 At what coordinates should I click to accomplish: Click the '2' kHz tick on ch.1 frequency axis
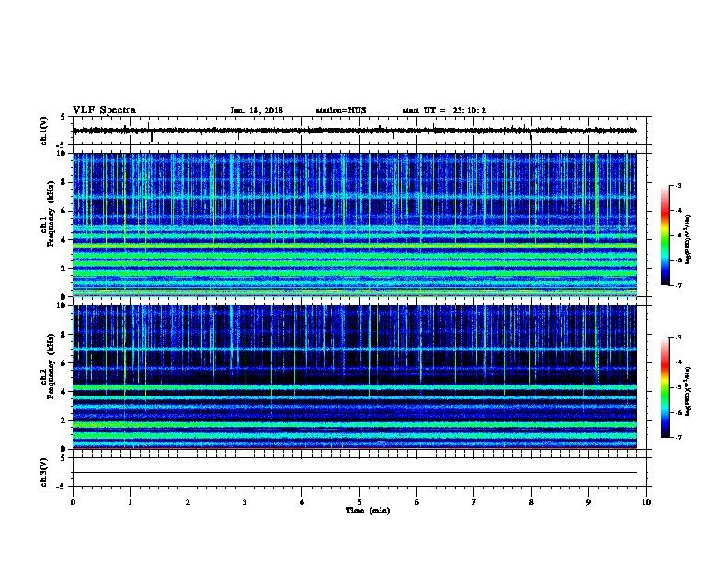point(63,269)
